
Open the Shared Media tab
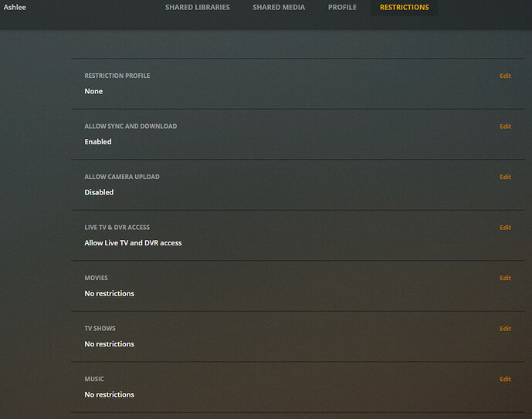click(x=279, y=7)
